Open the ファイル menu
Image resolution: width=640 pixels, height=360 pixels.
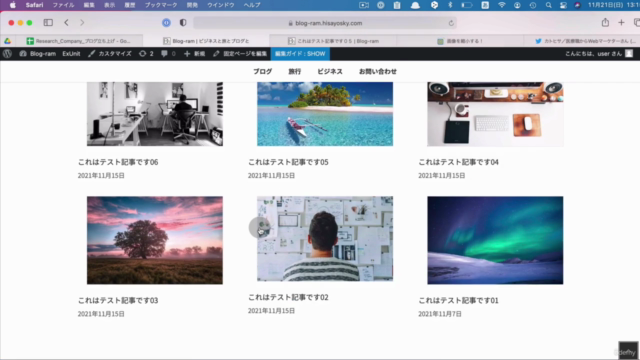pos(63,5)
